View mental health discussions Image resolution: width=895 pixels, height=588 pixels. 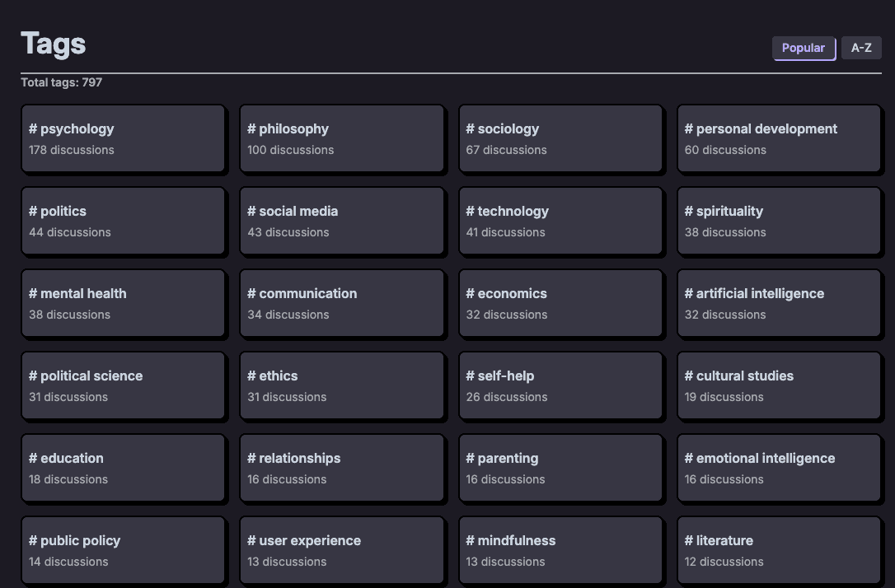tap(124, 303)
